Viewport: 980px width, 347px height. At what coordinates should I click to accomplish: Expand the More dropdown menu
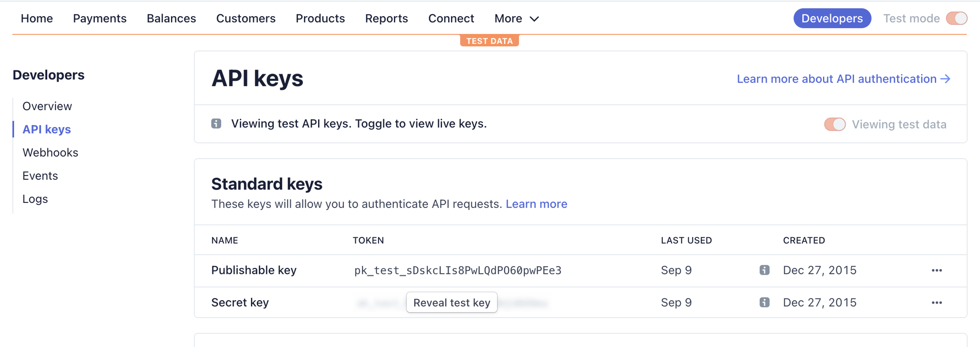click(516, 18)
